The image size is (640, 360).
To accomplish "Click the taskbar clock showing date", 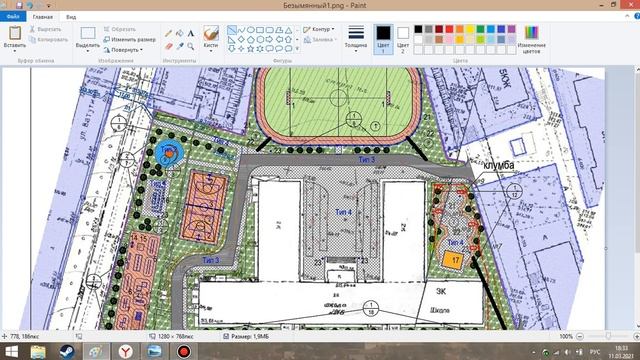I will [x=620, y=352].
